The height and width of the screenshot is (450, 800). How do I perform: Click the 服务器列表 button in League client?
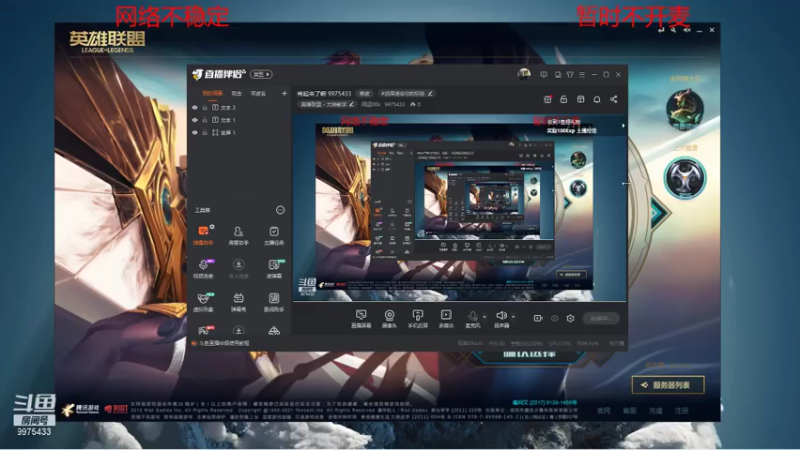(668, 385)
